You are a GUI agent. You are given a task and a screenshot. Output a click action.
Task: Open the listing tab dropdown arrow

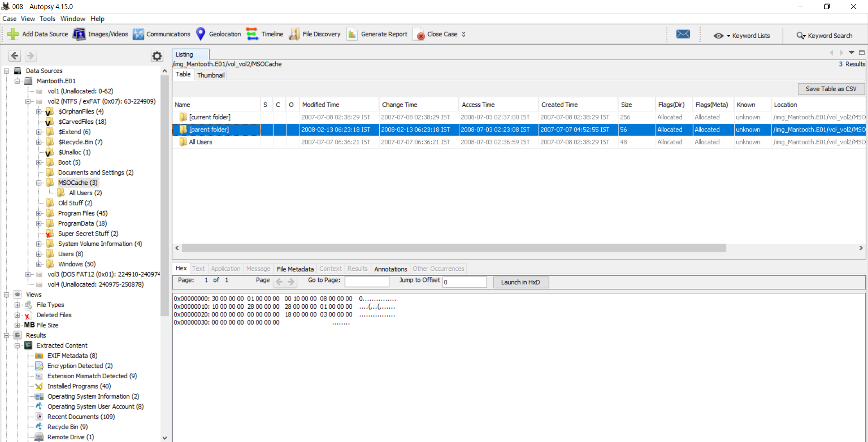(852, 53)
